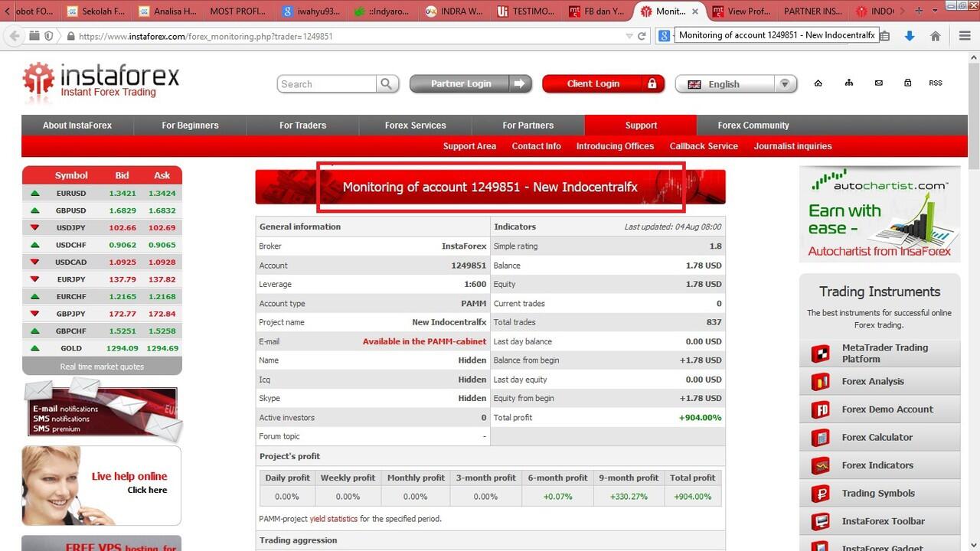Open the Callback Service link
Screen dimensions: 980x551
704,146
